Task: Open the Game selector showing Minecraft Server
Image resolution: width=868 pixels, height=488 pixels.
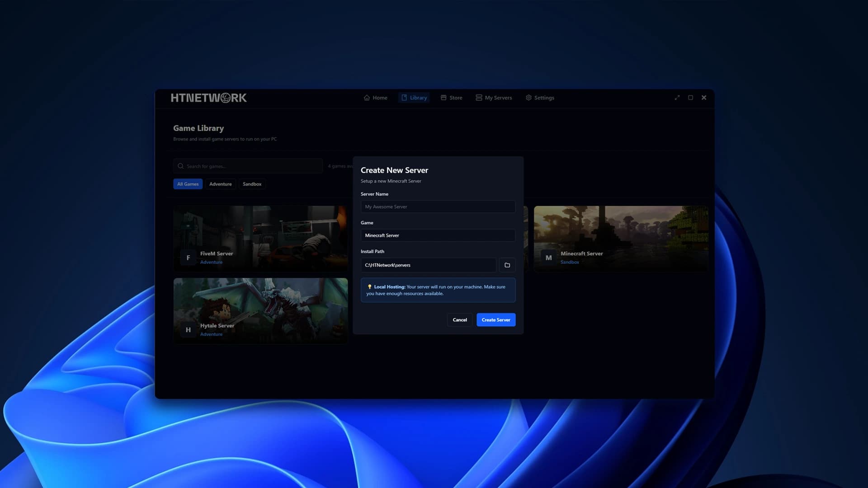Action: (438, 235)
